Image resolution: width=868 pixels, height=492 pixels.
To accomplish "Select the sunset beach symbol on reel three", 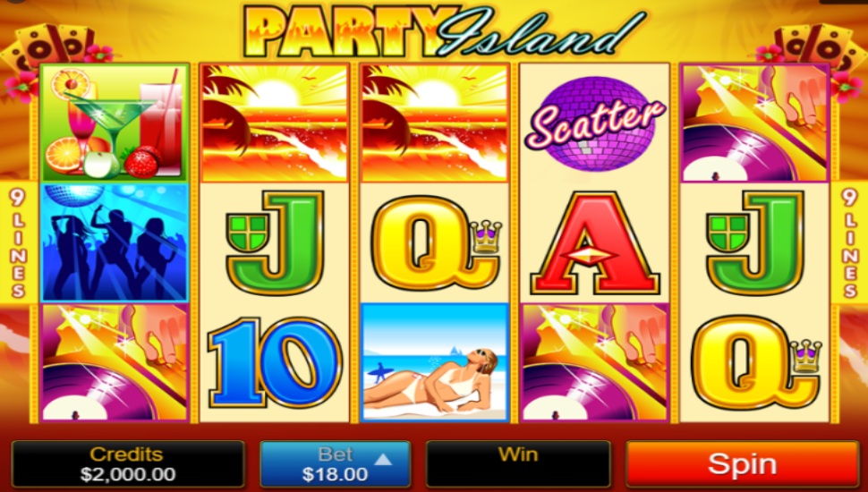I will [435, 123].
